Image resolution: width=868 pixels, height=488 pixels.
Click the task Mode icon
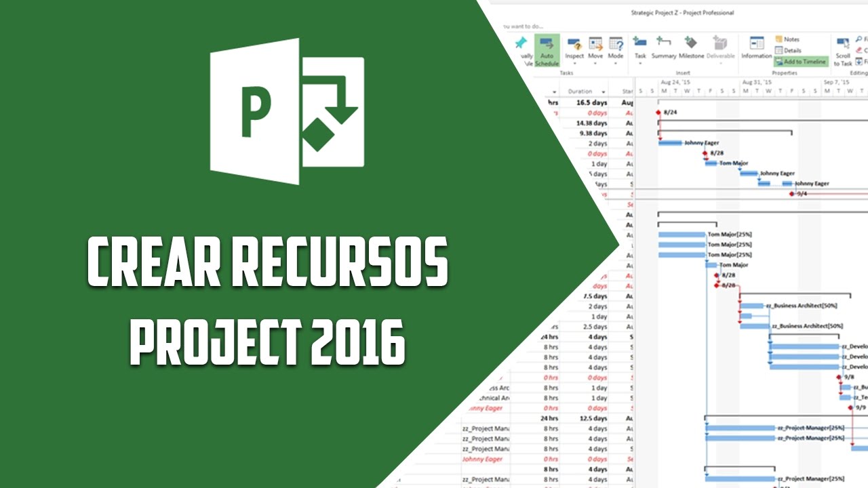(x=616, y=44)
